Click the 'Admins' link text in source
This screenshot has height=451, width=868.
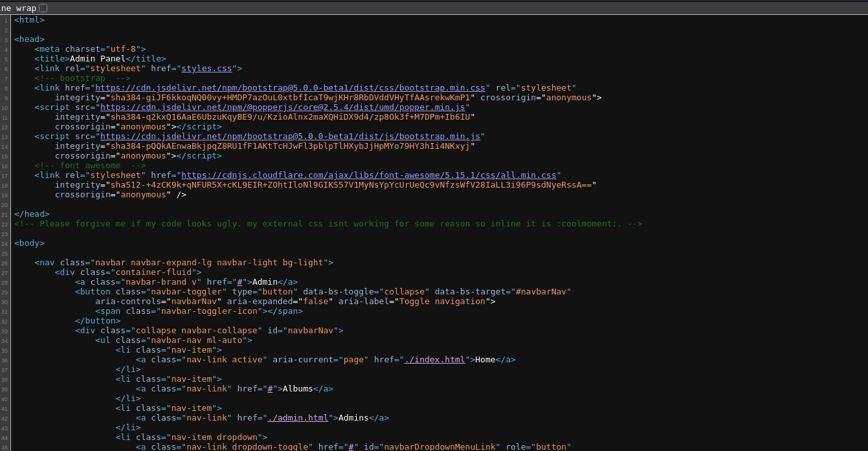tap(353, 417)
